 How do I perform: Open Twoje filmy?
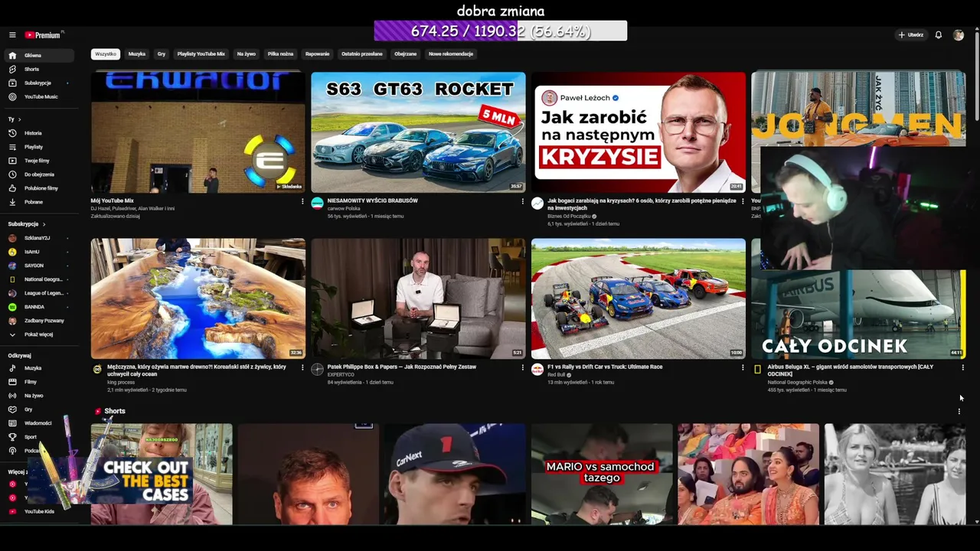click(38, 161)
